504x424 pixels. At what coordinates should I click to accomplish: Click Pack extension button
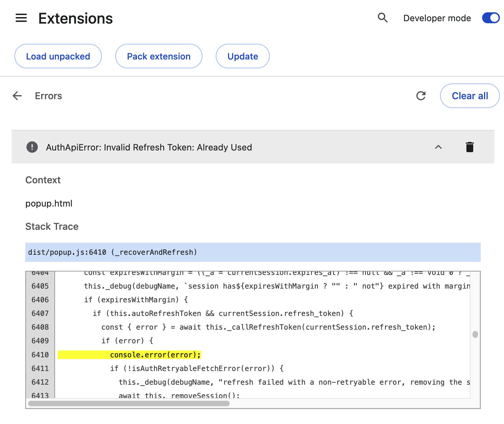click(159, 56)
